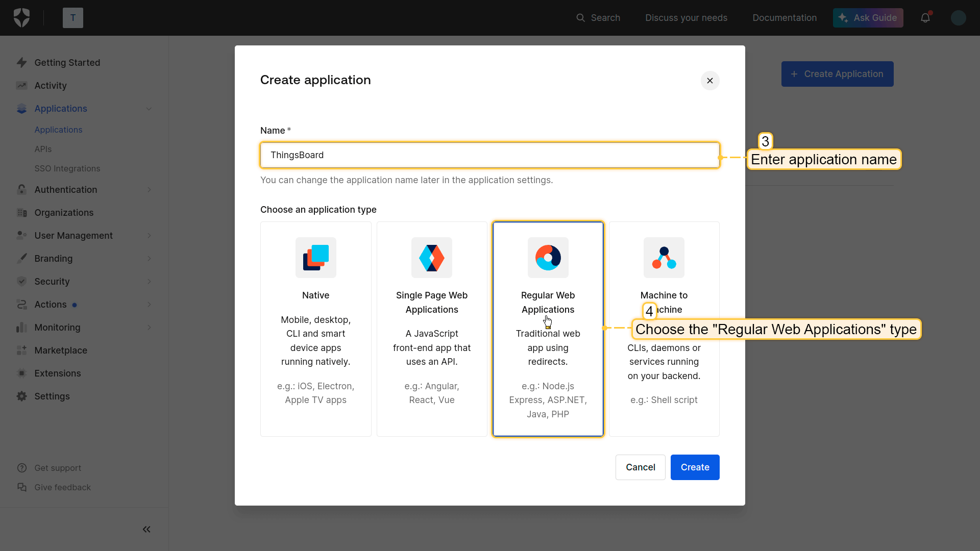The image size is (980, 551).
Task: Expand the Authentication menu chevron
Action: tap(149, 190)
